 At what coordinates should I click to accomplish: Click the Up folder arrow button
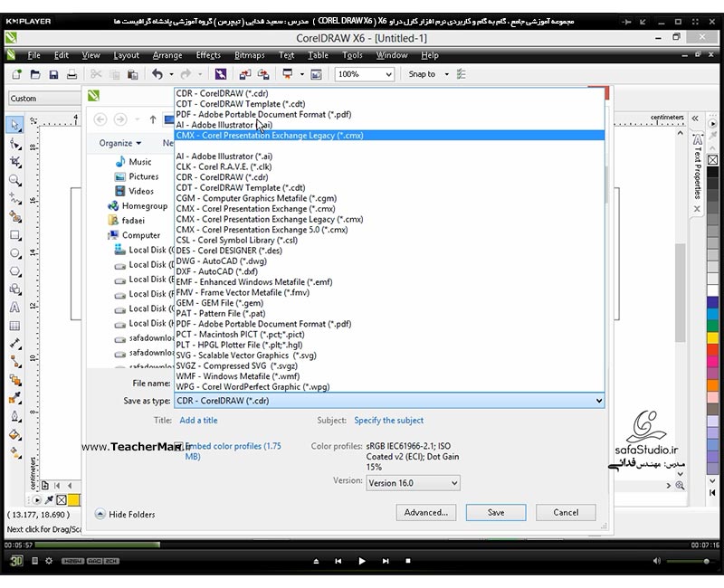tap(153, 120)
